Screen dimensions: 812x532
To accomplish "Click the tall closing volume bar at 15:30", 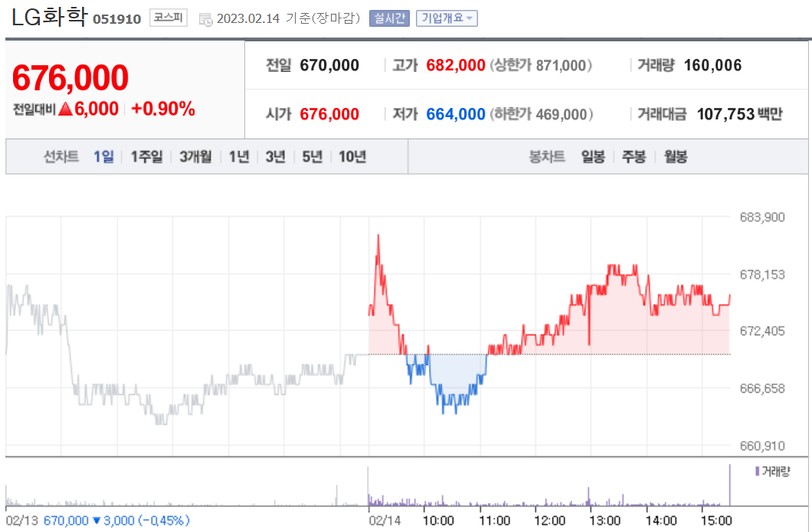I will [730, 485].
